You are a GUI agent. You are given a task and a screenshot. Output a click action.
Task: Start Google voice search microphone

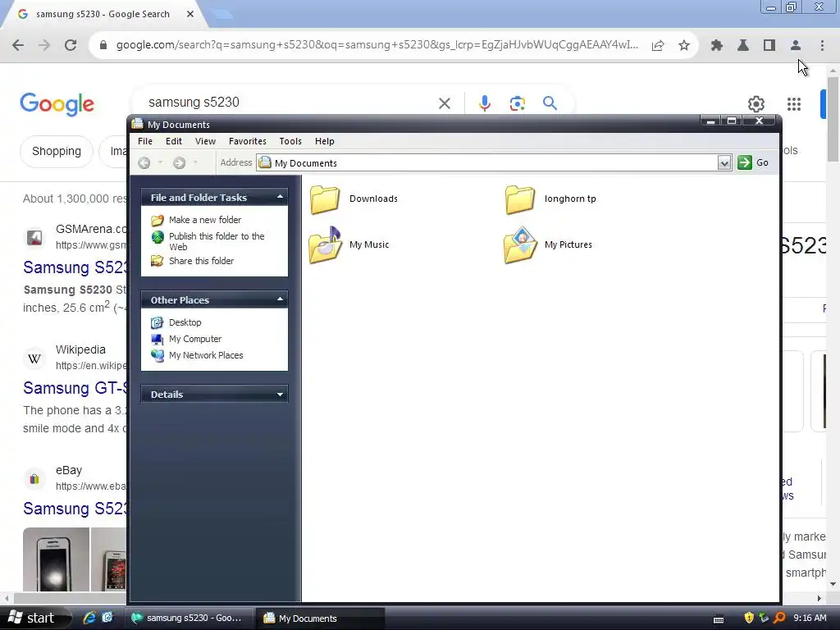click(x=484, y=103)
